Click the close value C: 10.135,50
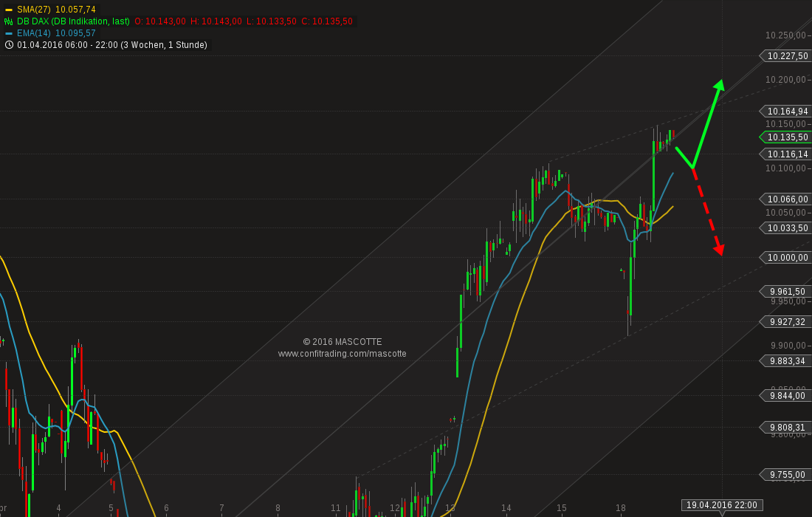The height and width of the screenshot is (517, 812). [327, 21]
